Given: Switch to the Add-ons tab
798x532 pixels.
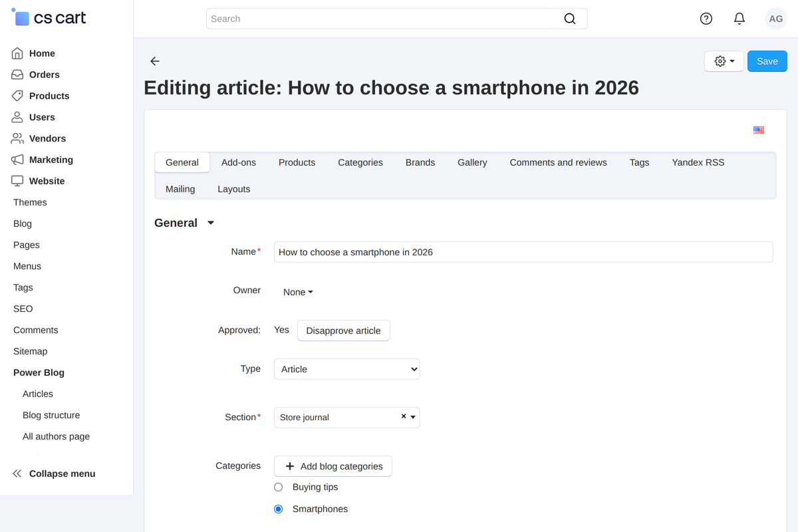Looking at the screenshot, I should 239,162.
